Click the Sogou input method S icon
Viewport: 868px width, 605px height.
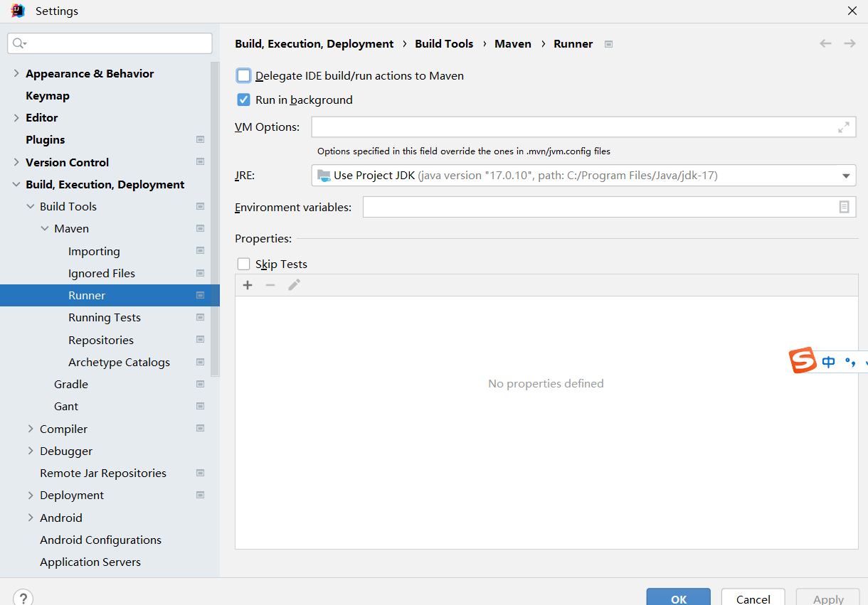[x=803, y=360]
